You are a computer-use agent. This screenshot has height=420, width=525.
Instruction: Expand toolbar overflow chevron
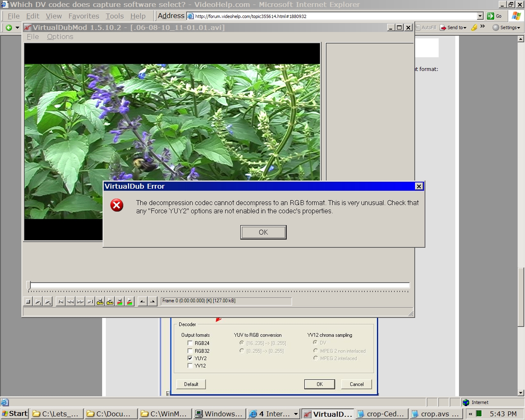click(483, 27)
